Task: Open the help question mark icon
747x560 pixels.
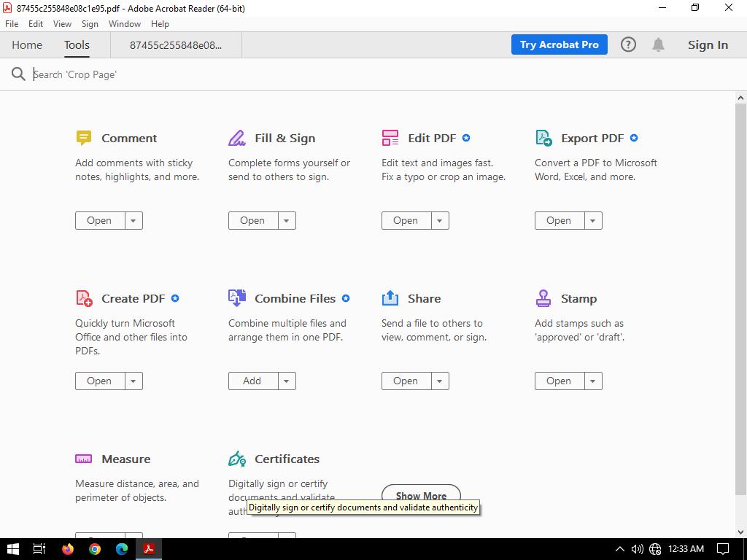Action: (x=628, y=44)
